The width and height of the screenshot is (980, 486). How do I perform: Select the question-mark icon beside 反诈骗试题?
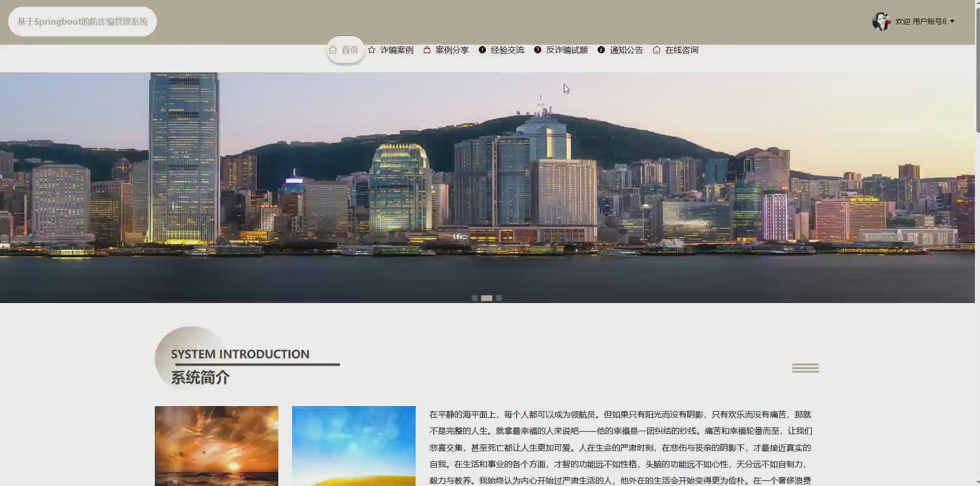(x=537, y=50)
